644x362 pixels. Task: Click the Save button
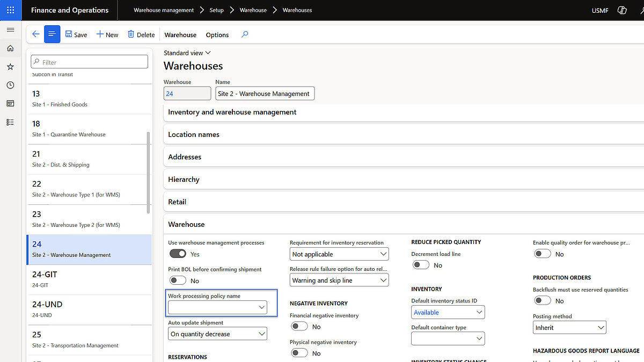point(76,35)
